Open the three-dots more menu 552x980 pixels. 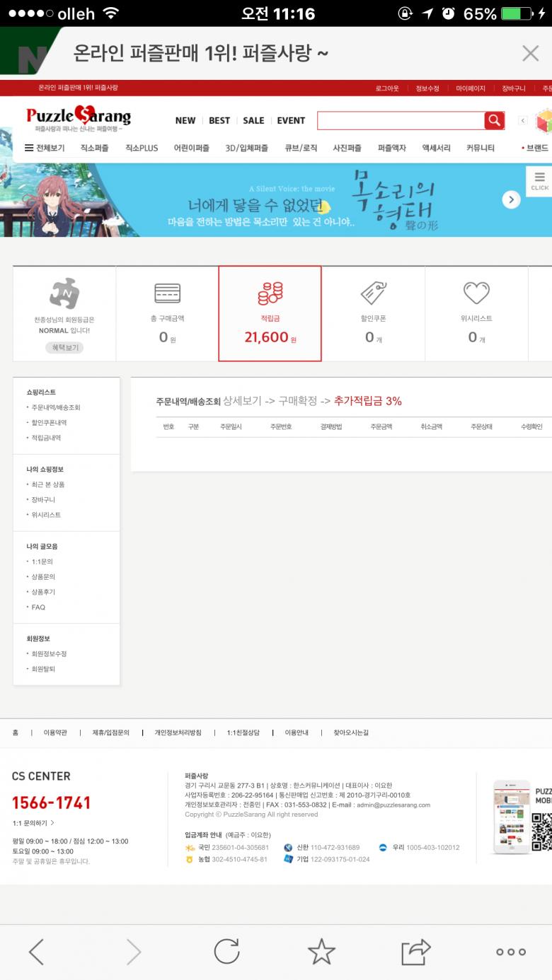(510, 952)
